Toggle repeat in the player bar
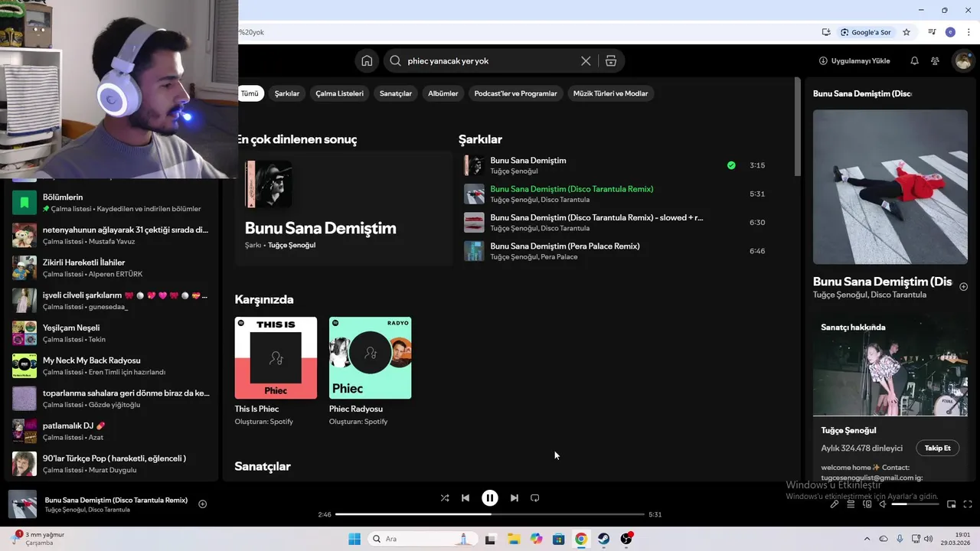 coord(535,498)
